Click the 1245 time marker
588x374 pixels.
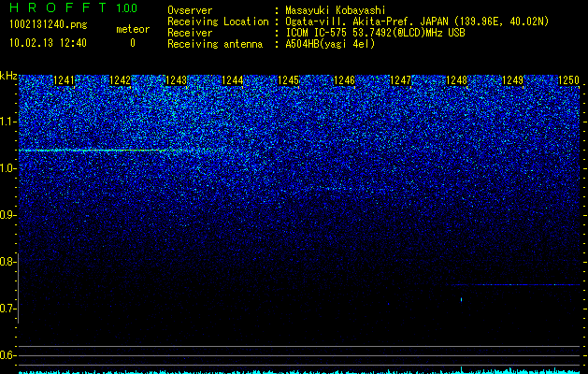[x=288, y=80]
